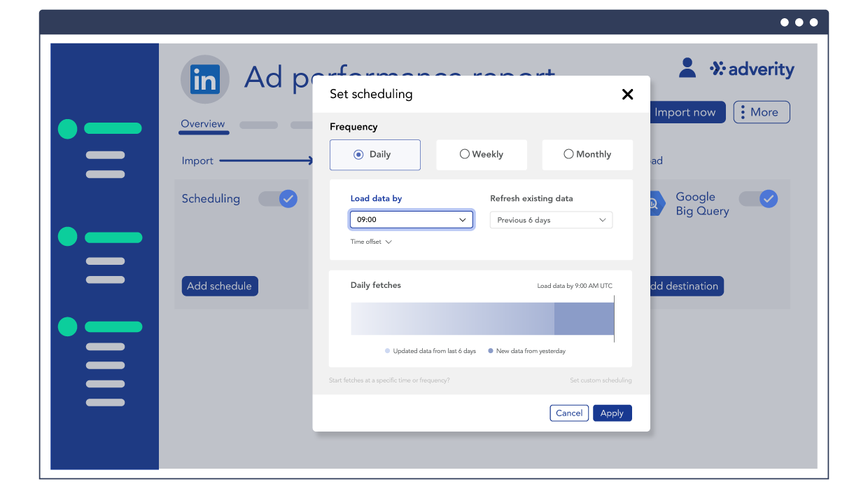Open the user profile icon
The height and width of the screenshot is (489, 868).
(687, 68)
